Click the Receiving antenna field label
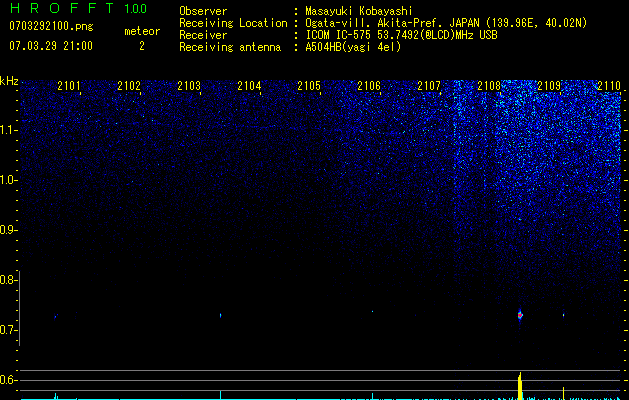Viewport: 629px width, 400px height. tap(230, 47)
